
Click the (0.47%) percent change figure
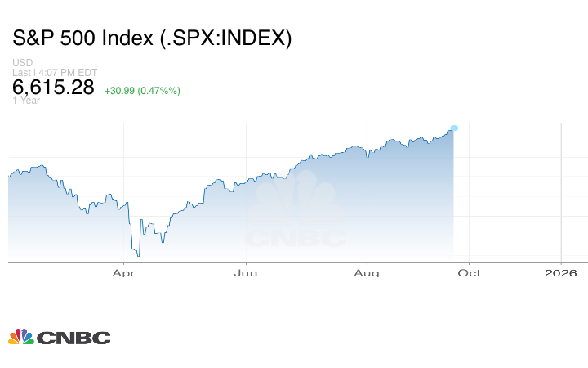pos(161,90)
